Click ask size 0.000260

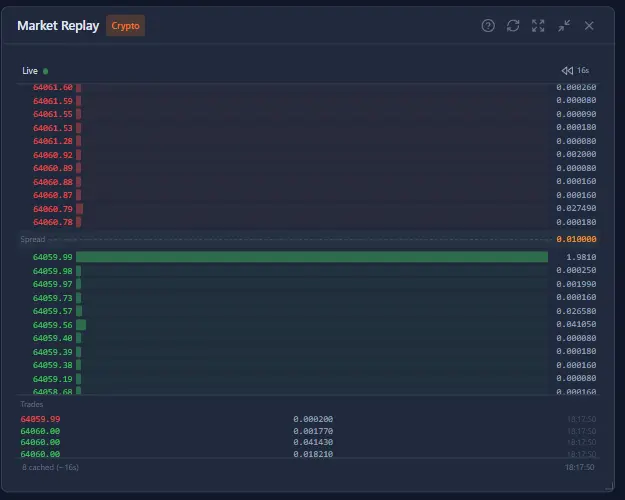point(576,87)
